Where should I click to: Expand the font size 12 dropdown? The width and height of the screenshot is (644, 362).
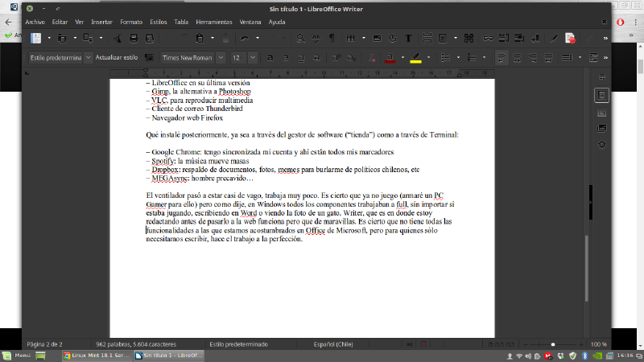pos(253,58)
